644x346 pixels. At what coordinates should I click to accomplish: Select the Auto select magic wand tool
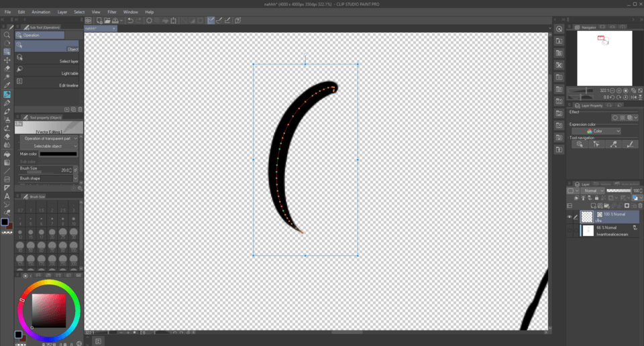7,77
